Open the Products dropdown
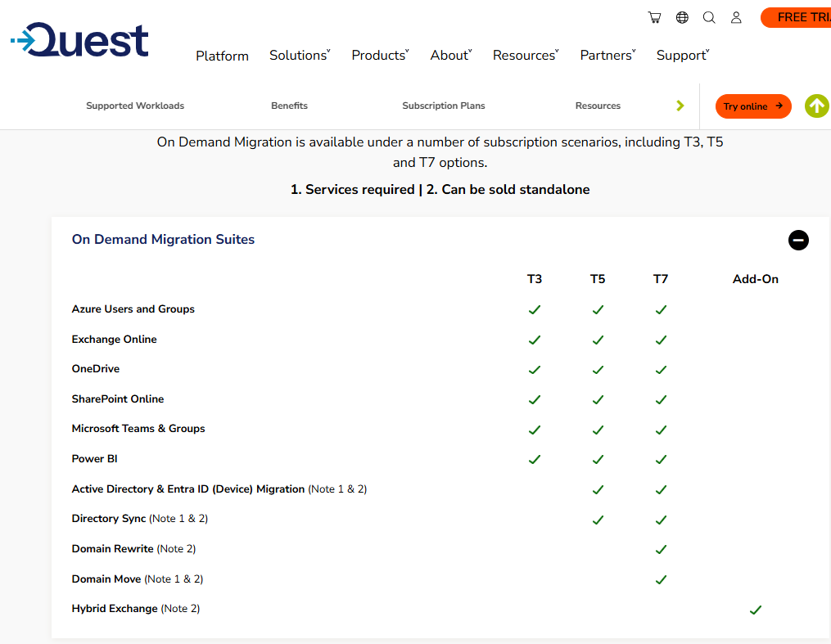Viewport: 831px width, 644px height. tap(379, 55)
